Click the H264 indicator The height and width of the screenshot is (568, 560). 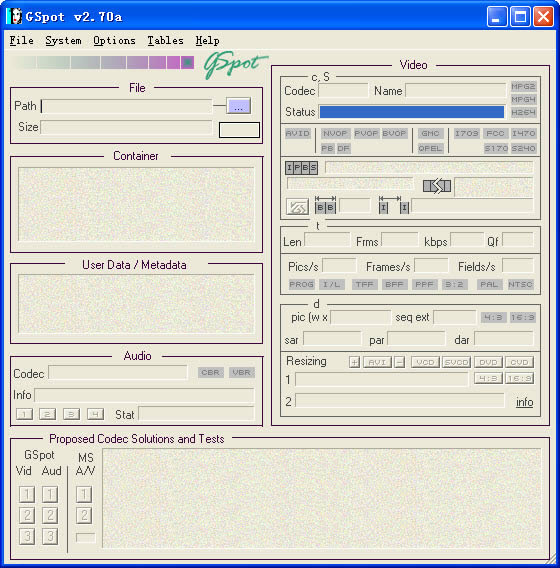pyautogui.click(x=523, y=112)
